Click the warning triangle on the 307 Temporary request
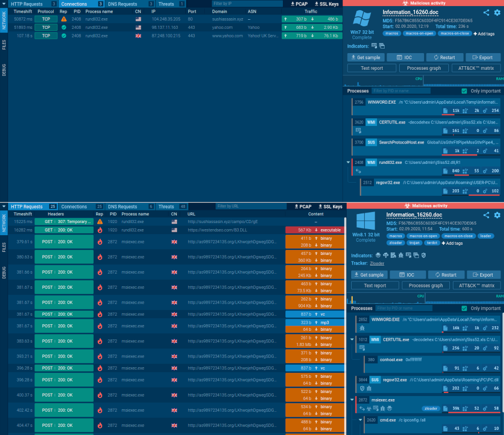 [100, 222]
